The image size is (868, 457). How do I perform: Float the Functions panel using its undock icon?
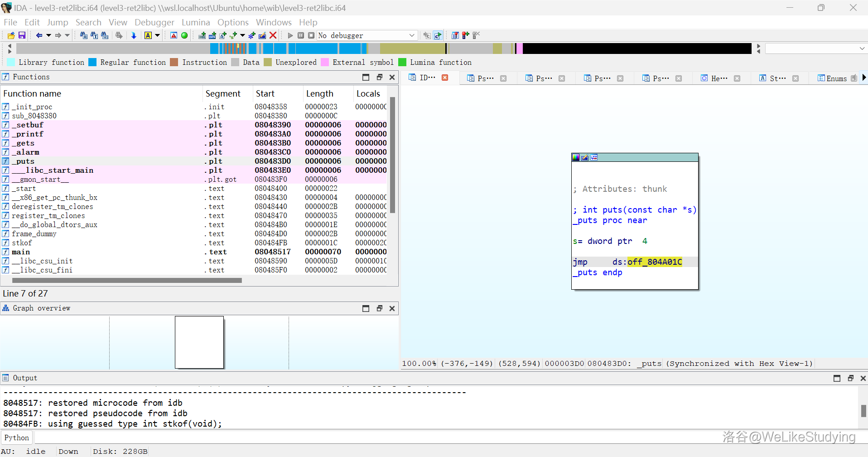(379, 77)
